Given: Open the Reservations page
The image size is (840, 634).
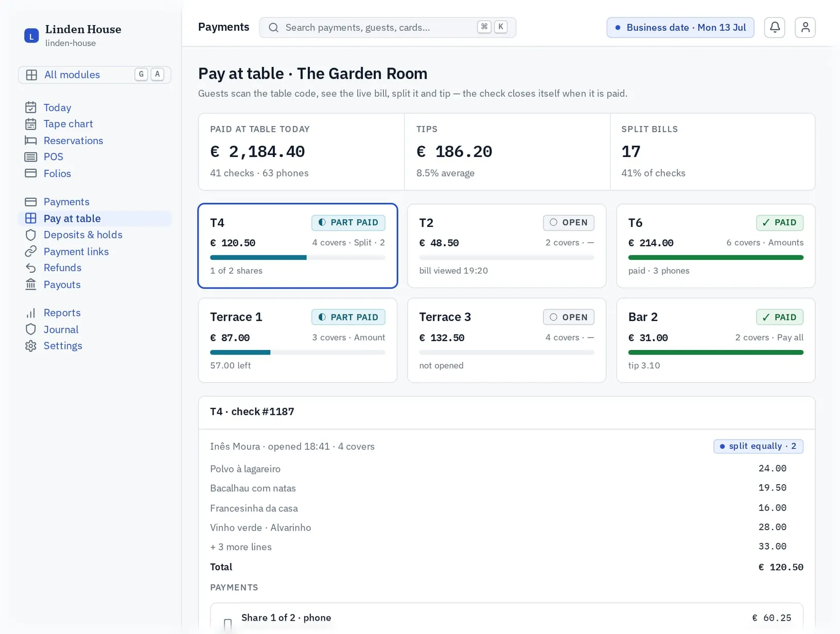Looking at the screenshot, I should pyautogui.click(x=95, y=140).
